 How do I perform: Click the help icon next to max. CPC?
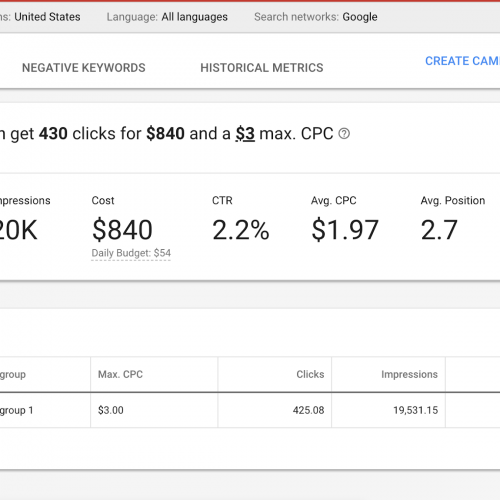[344, 134]
